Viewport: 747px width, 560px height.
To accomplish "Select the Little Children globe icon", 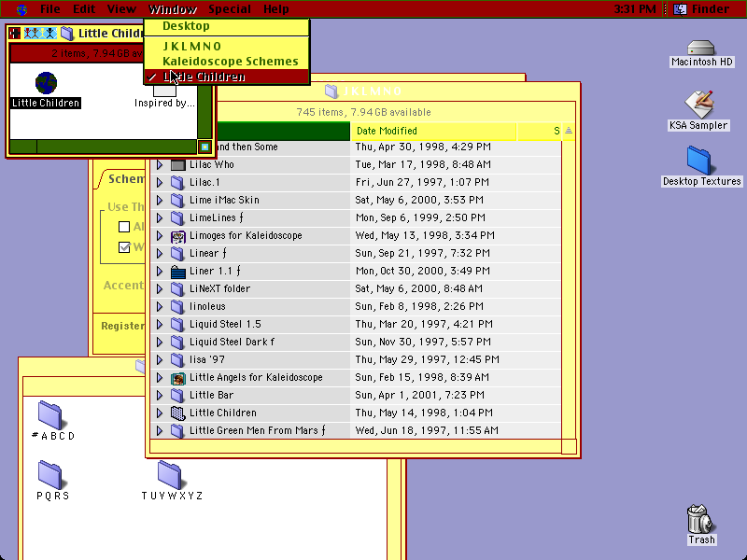I will click(46, 83).
